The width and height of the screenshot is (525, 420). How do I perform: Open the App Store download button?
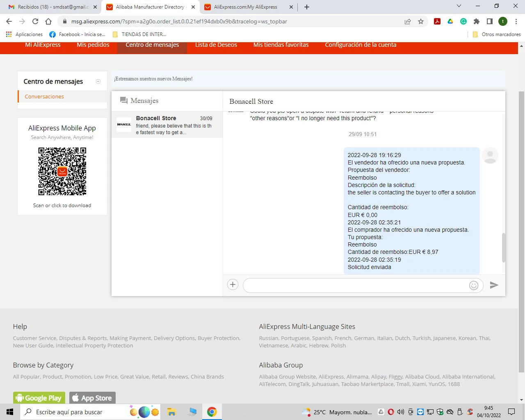point(93,398)
